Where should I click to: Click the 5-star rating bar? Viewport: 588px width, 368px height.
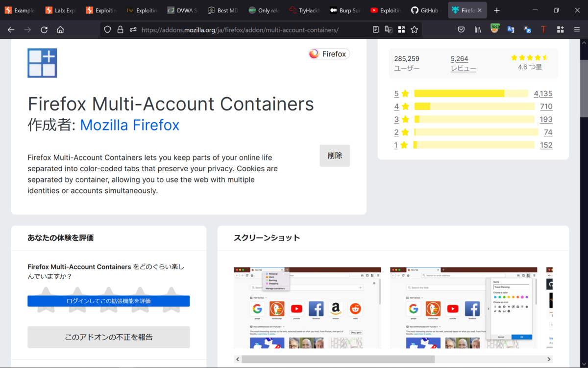471,94
